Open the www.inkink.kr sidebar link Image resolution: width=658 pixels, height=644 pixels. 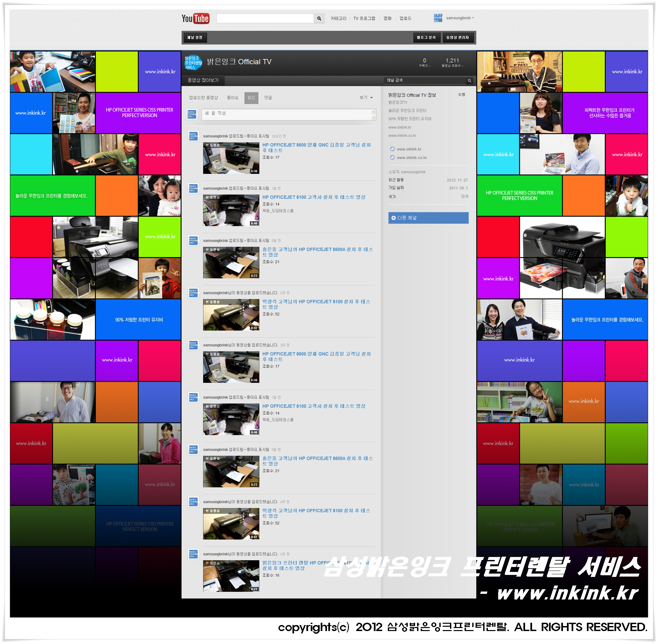click(x=408, y=149)
